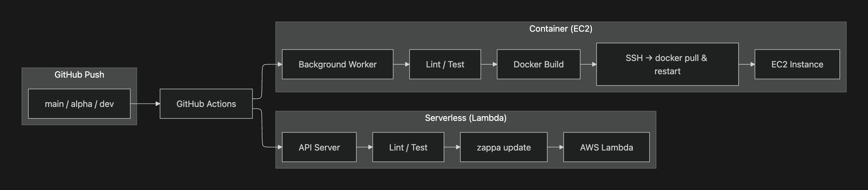
Task: Select the Container (EC2) group label
Action: click(x=560, y=29)
